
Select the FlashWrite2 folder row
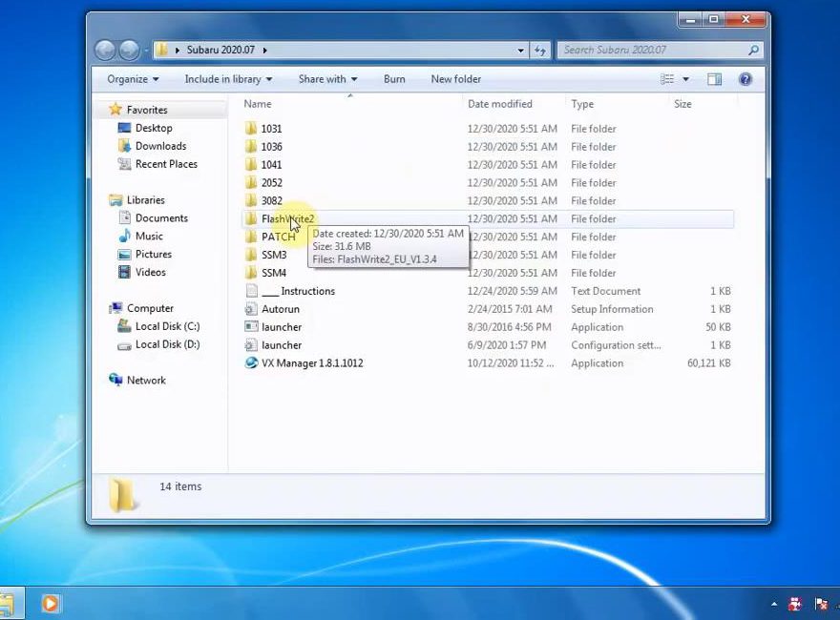(x=487, y=219)
